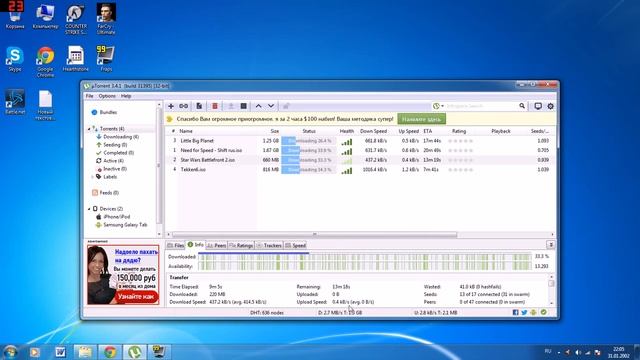Select Seeding (0) category

[115, 145]
